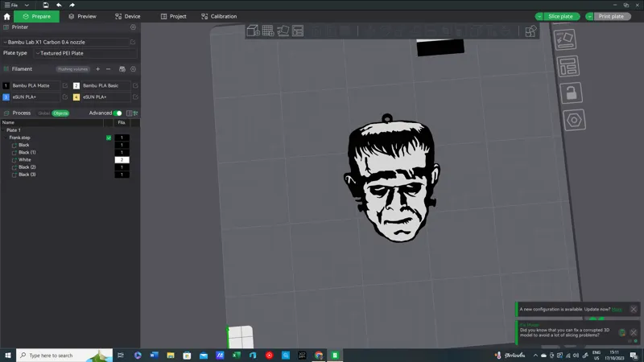The width and height of the screenshot is (644, 362).
Task: Click the Arrange all objects icon
Action: point(298,31)
